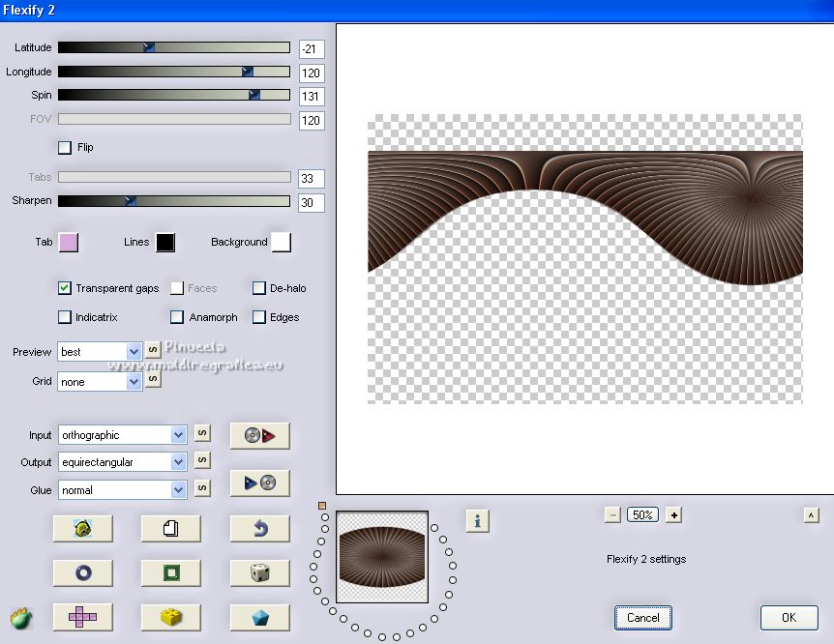Click the Longitude value field showing 120
Image resolution: width=834 pixels, height=644 pixels.
[312, 73]
